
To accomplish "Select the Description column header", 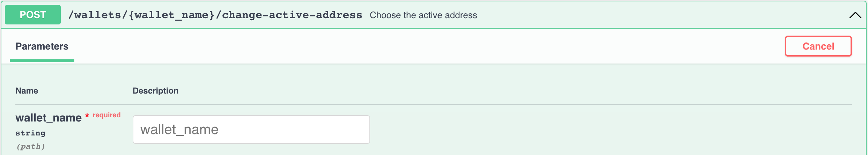I will coord(155,91).
